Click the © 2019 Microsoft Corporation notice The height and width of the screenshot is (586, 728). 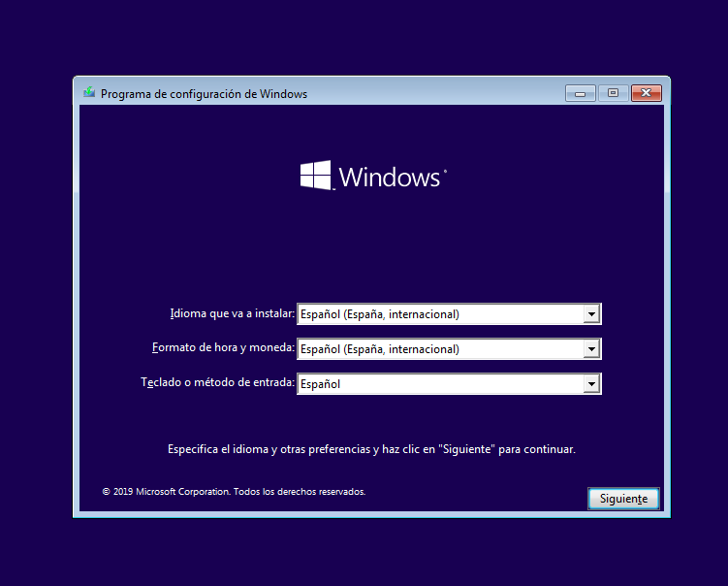166,492
